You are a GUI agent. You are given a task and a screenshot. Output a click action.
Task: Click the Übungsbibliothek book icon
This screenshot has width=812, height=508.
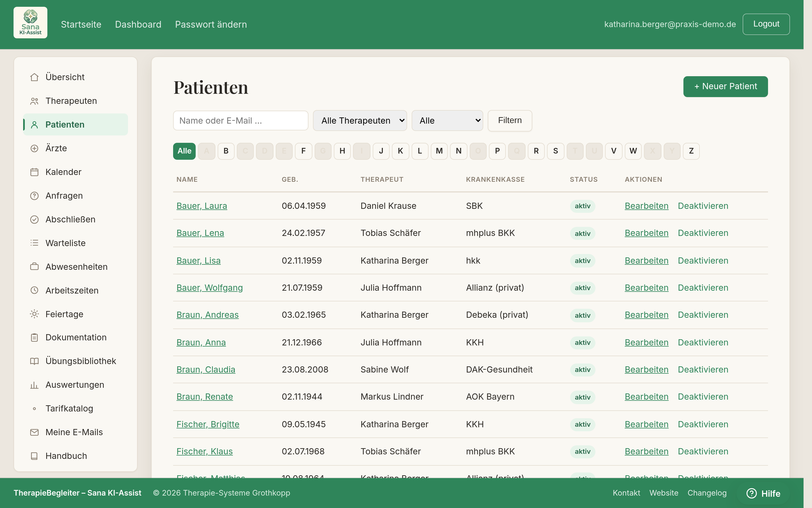(x=34, y=361)
